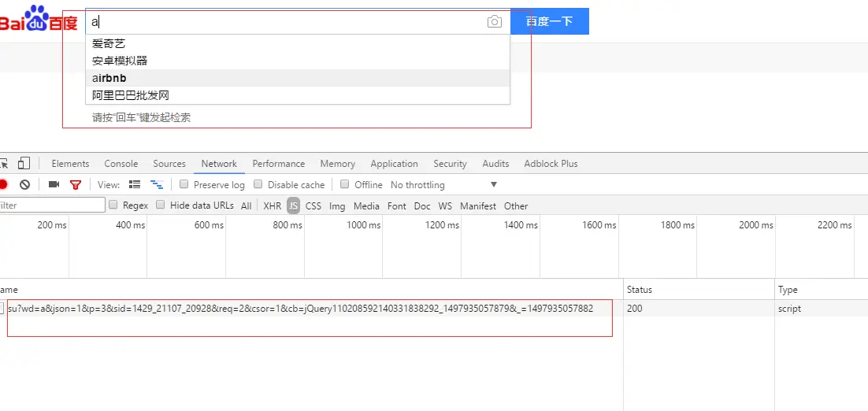The width and height of the screenshot is (868, 411).
Task: Filter requests by WS
Action: (x=445, y=205)
